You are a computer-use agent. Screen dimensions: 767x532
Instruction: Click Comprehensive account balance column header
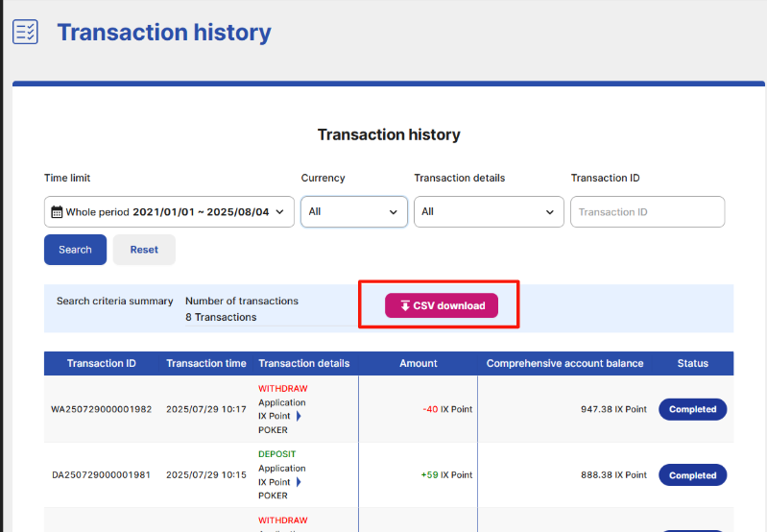(x=565, y=363)
